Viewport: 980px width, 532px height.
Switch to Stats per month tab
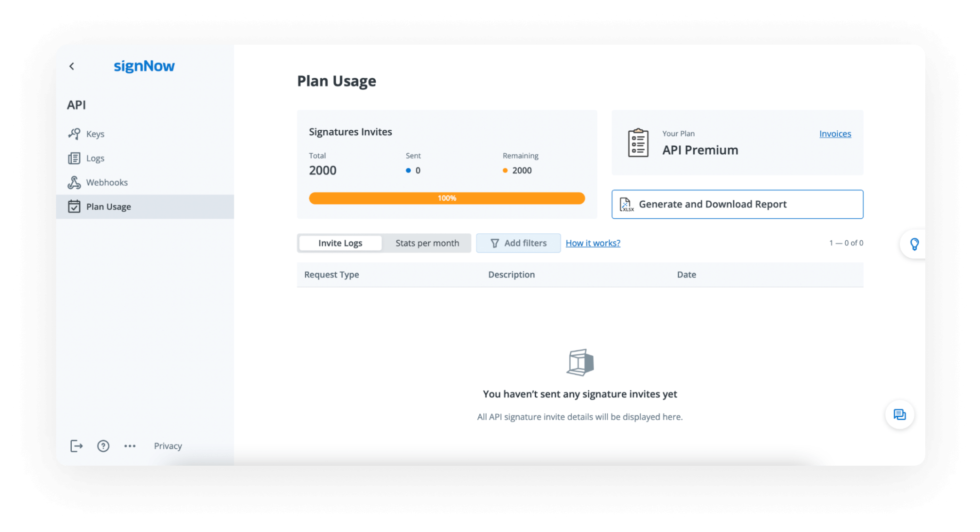coord(427,243)
